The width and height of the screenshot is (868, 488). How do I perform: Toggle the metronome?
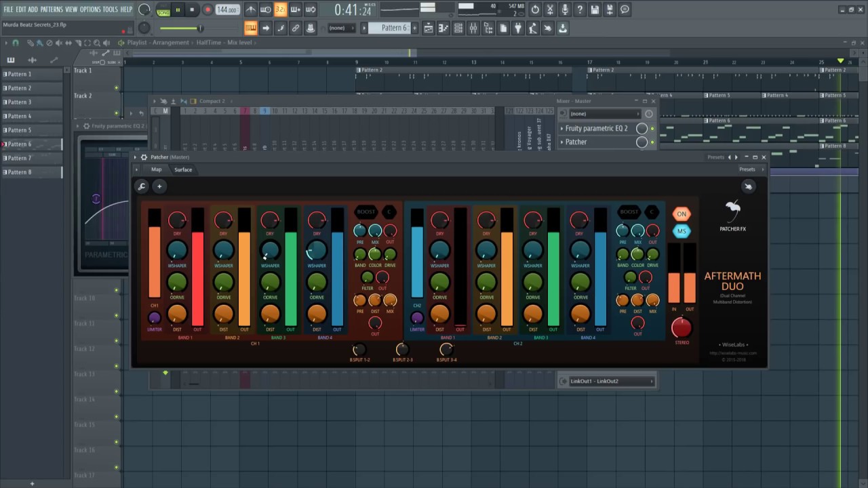(x=251, y=9)
